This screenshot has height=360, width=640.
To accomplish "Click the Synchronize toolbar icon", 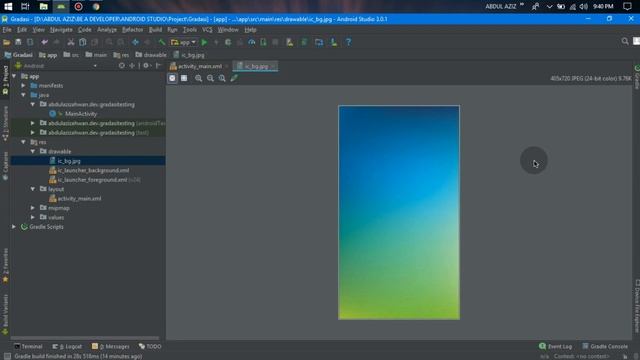I will coord(30,42).
